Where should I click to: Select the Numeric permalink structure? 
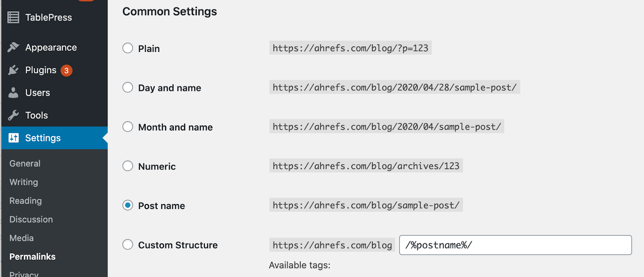[x=127, y=166]
